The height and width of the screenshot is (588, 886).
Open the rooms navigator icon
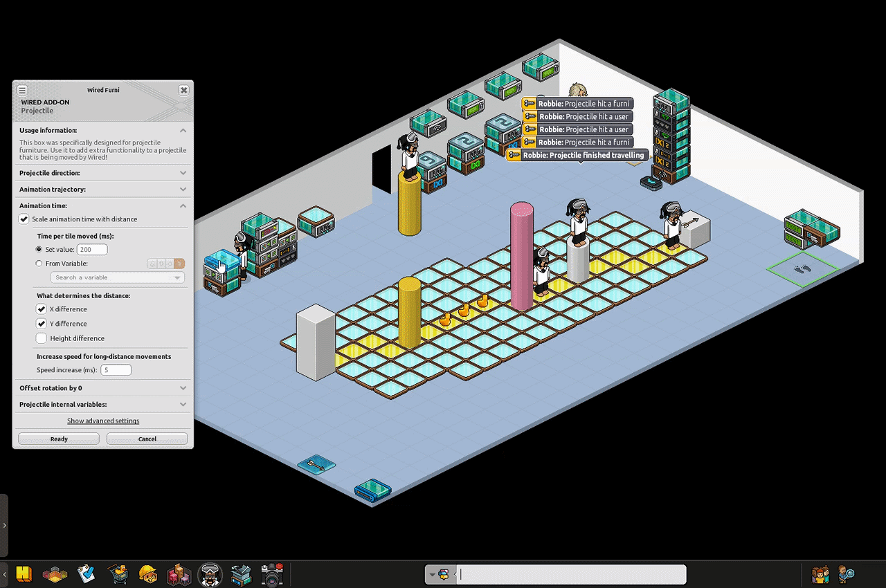click(55, 574)
